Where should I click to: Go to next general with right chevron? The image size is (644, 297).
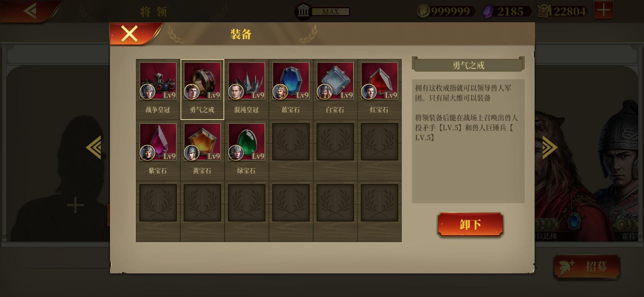pos(549,147)
